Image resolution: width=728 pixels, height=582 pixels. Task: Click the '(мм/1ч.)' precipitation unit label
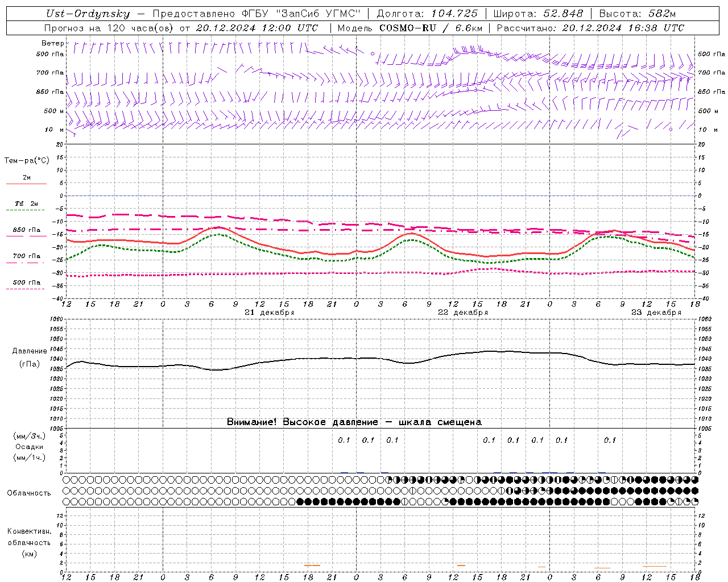(x=30, y=458)
